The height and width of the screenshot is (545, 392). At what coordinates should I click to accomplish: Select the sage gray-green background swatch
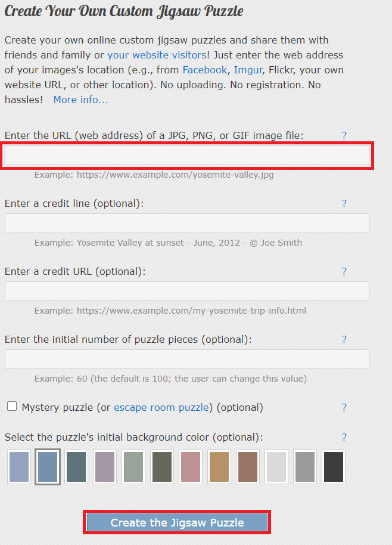133,467
